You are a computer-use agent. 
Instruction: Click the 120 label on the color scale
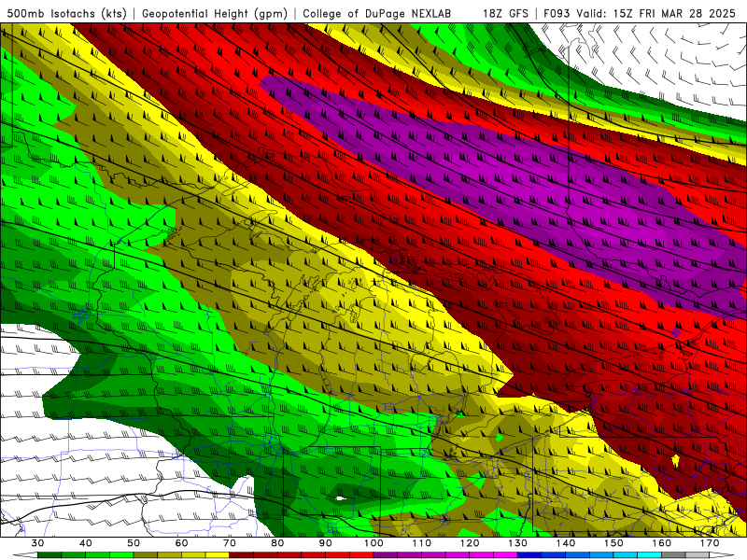[470, 543]
